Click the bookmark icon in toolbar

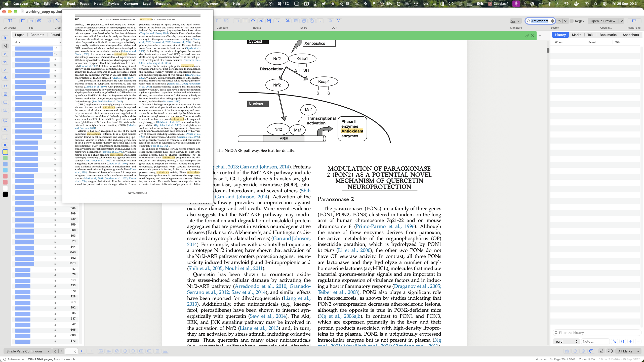click(320, 21)
